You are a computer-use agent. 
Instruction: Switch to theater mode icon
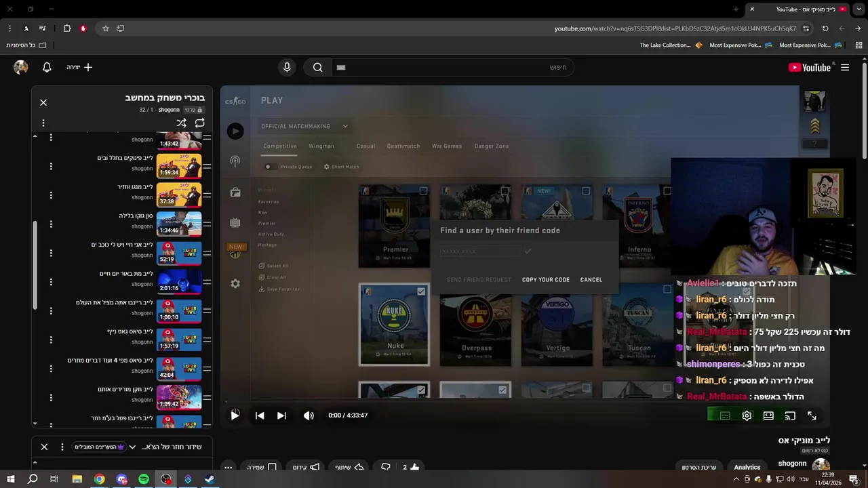click(x=768, y=415)
